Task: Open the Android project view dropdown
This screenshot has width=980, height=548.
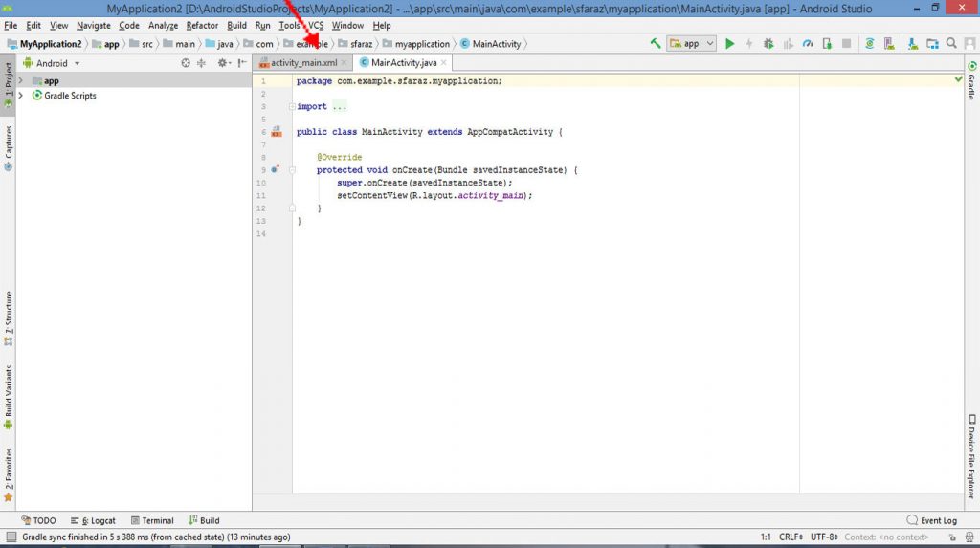Action: [x=52, y=63]
